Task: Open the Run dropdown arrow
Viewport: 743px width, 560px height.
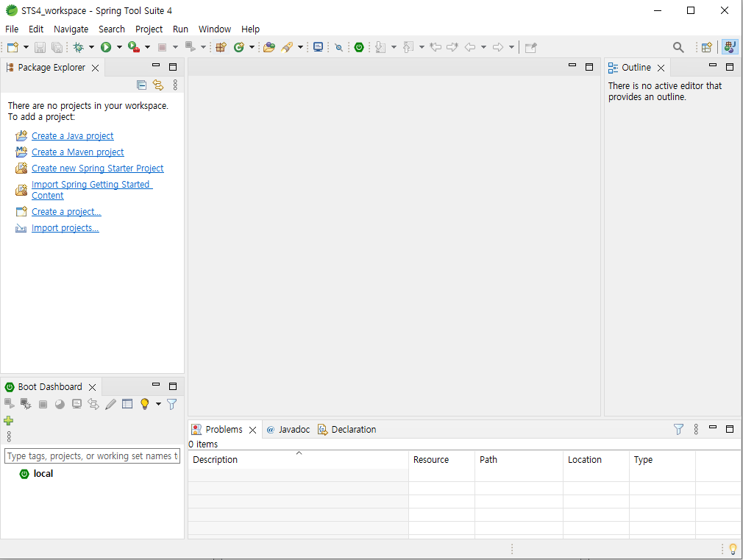Action: (119, 47)
